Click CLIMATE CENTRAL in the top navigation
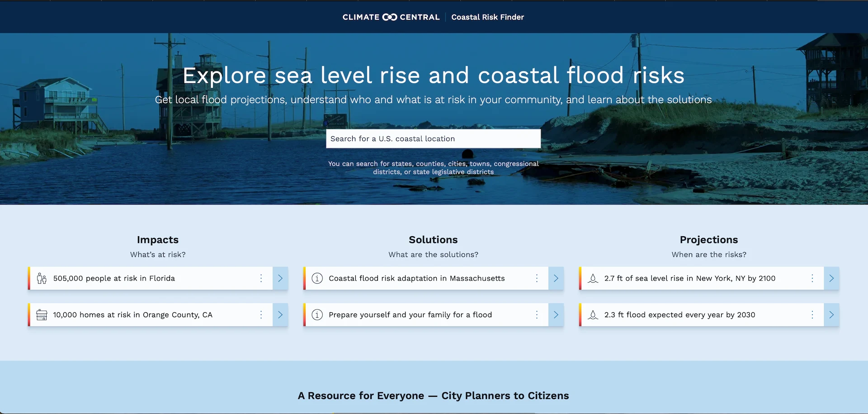This screenshot has width=868, height=414. coord(391,17)
